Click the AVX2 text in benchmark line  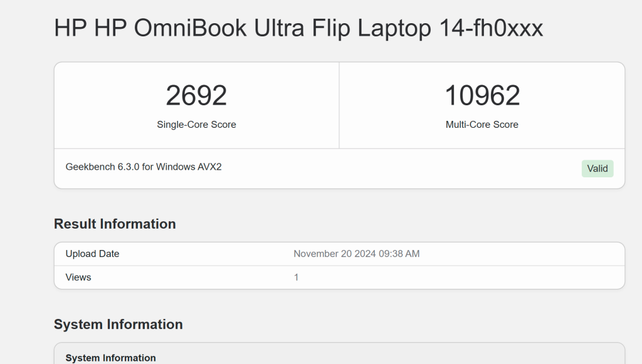point(211,167)
